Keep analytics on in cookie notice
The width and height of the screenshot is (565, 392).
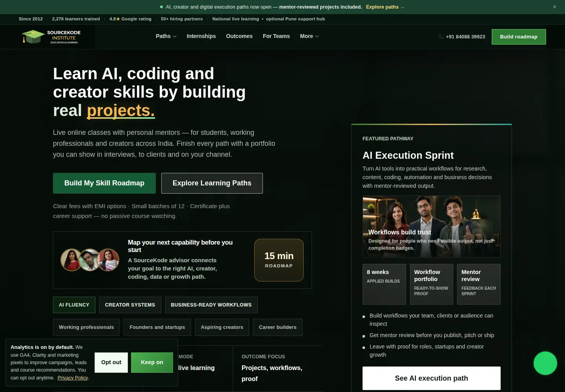click(x=152, y=363)
